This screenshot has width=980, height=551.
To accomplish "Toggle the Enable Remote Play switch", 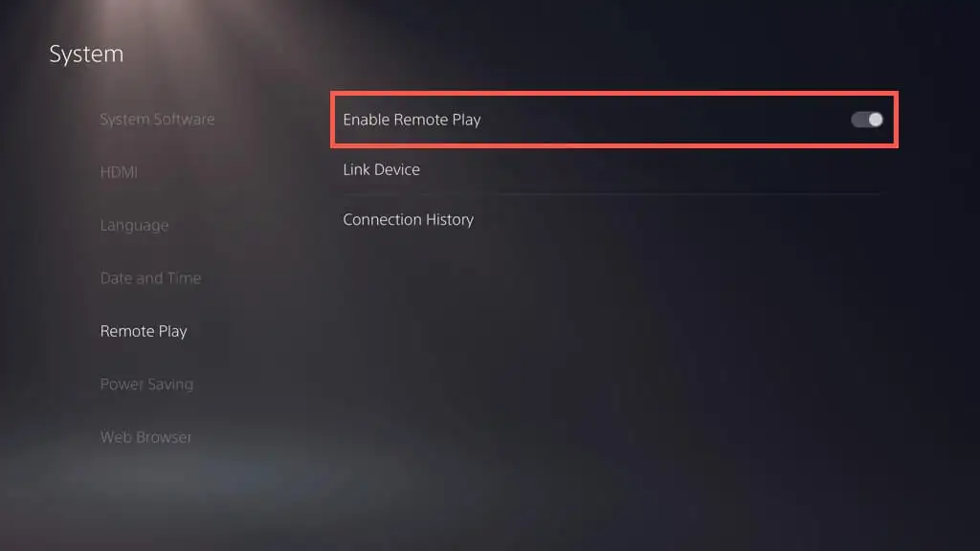I will coord(867,120).
